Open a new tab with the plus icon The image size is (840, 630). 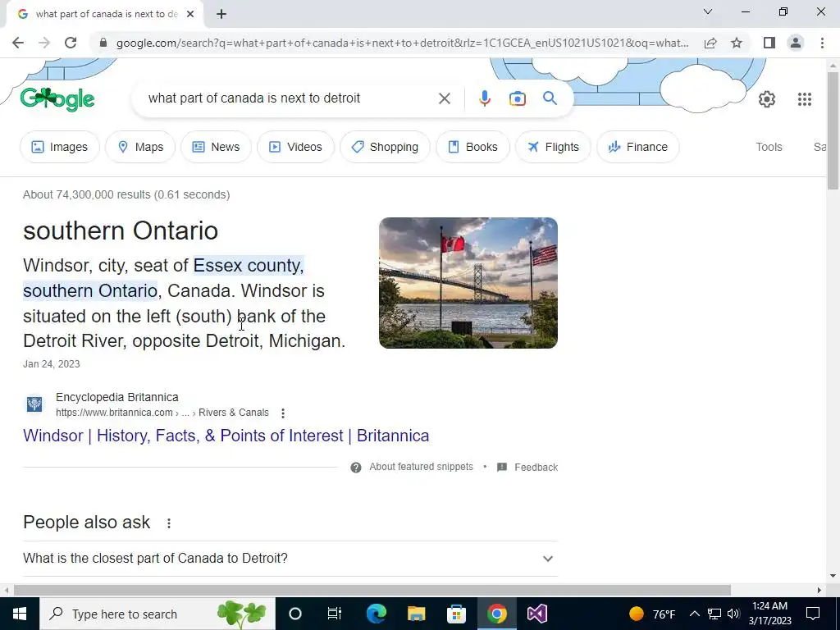[x=221, y=15]
